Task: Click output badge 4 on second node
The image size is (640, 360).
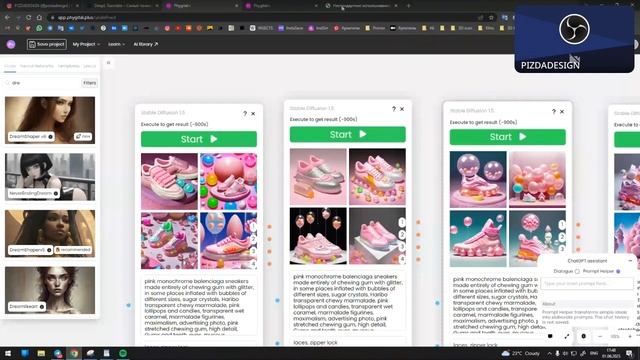Action: (x=402, y=259)
